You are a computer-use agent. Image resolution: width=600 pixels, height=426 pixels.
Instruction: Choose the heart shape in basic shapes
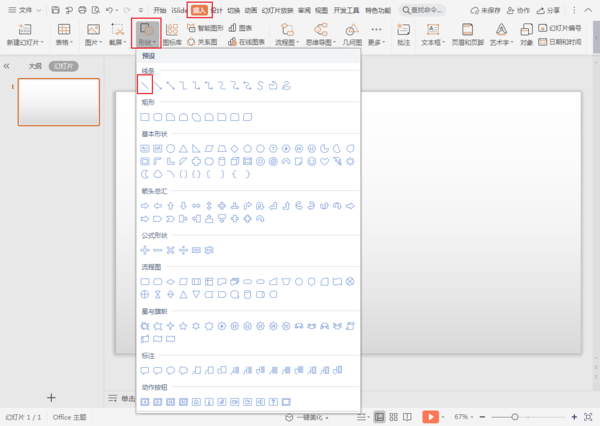[x=324, y=160]
